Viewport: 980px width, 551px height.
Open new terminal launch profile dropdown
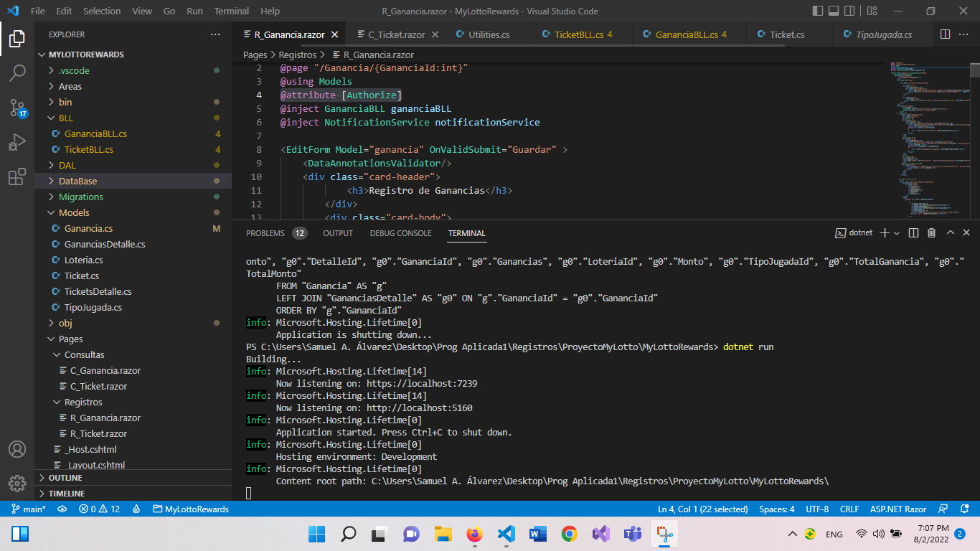coord(898,232)
